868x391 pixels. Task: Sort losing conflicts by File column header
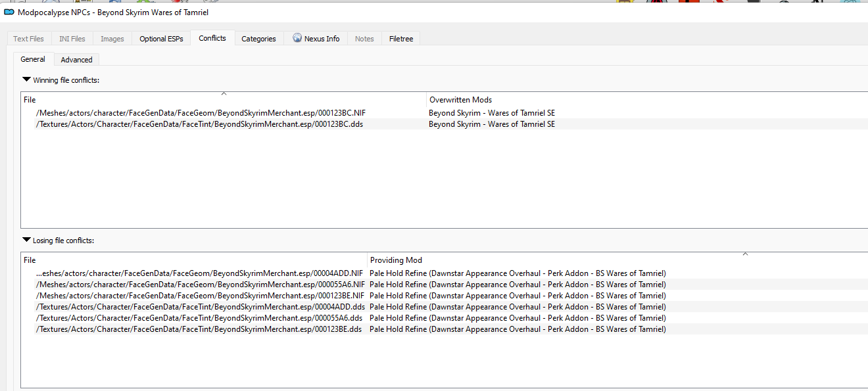pos(194,260)
